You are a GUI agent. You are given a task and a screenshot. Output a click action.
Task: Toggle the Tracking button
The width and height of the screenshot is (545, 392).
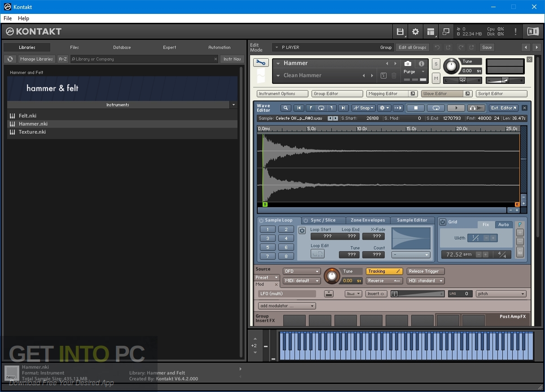(x=384, y=271)
